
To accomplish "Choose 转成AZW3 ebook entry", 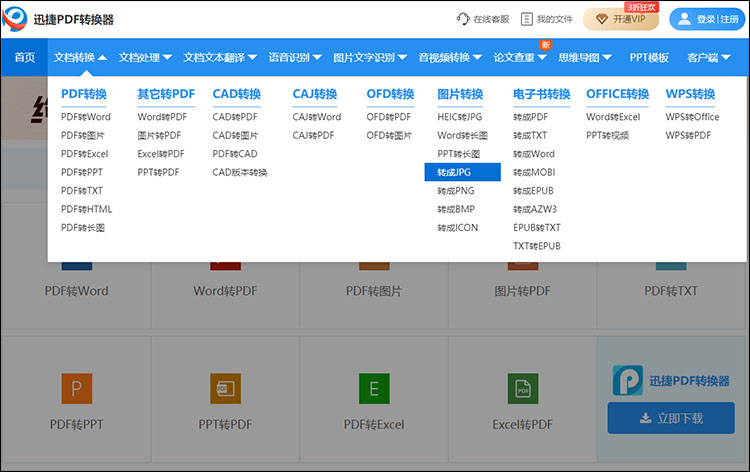I will coord(535,209).
